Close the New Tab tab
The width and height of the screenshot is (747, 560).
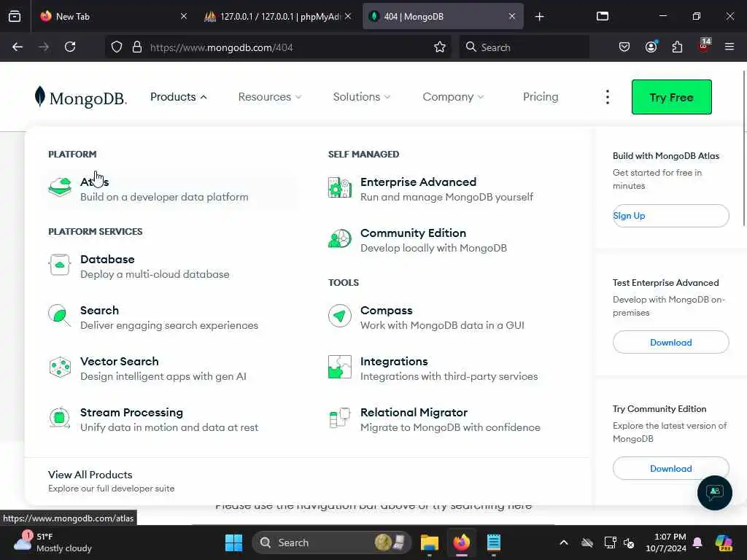[184, 16]
